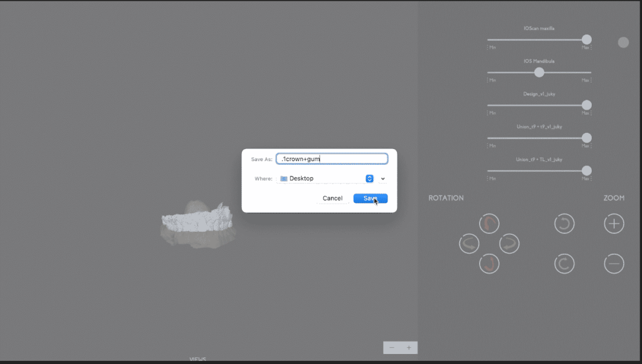Click the rotate up arrow icon
The width and height of the screenshot is (642, 364).
click(x=489, y=224)
